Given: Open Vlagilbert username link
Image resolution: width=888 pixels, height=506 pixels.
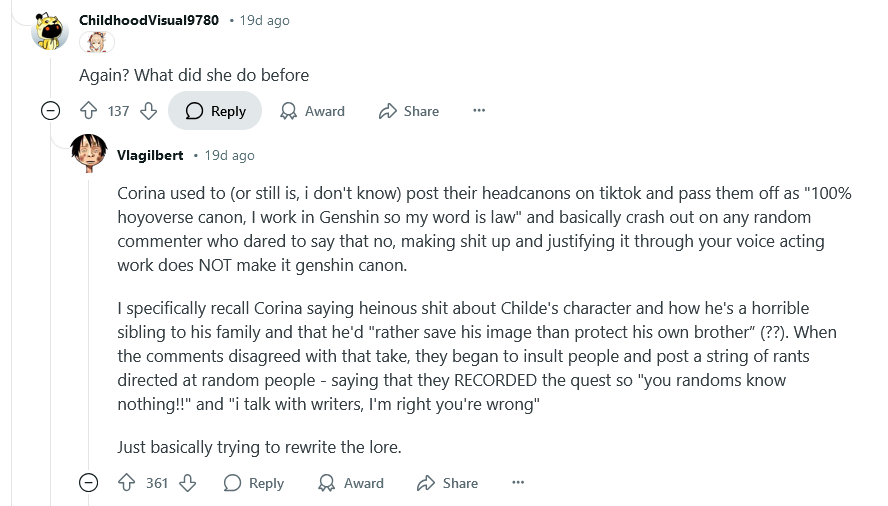Looking at the screenshot, I should point(150,155).
